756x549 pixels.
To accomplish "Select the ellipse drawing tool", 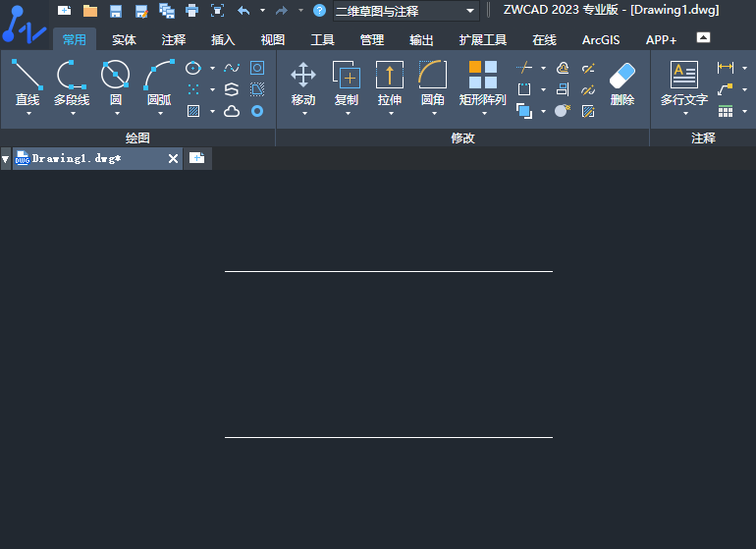I will (x=192, y=68).
